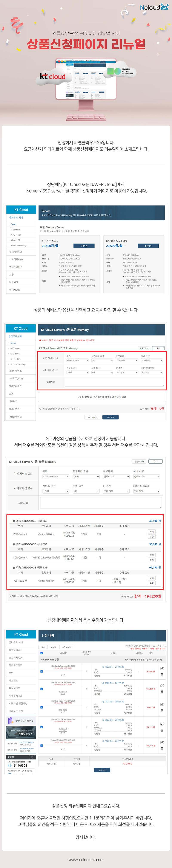Edit the 81,133원 order row via its pencil icon
This screenshot has width=172, height=868.
pyautogui.click(x=162, y=724)
